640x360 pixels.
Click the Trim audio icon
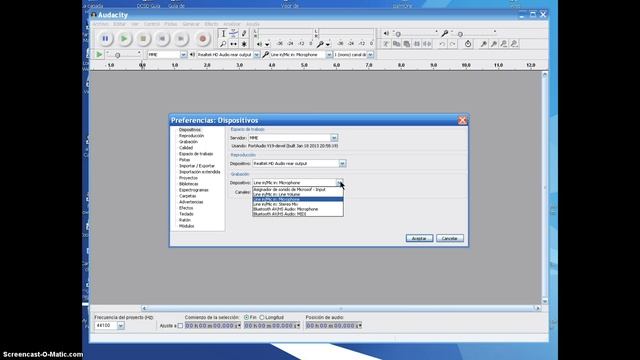[x=417, y=44]
